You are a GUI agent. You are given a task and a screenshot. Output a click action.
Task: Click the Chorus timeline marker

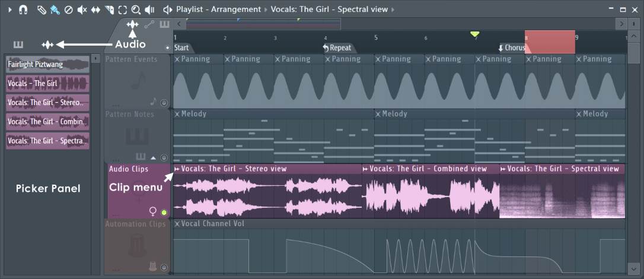point(512,47)
